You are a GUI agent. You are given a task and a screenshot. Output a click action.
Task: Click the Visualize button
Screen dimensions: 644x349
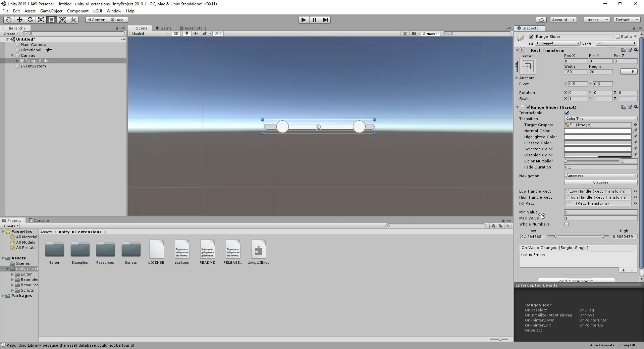tap(600, 183)
